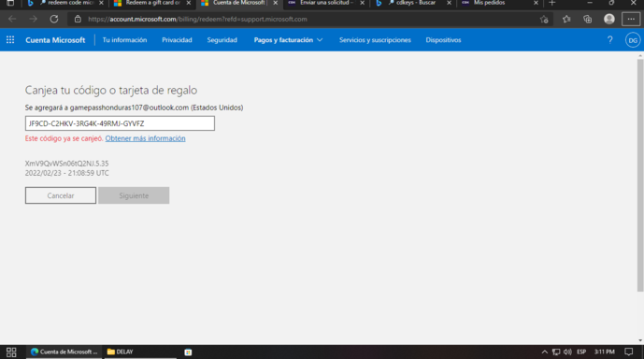Open the Favorites list icon
Viewport: 644px width, 359px height.
(x=566, y=19)
